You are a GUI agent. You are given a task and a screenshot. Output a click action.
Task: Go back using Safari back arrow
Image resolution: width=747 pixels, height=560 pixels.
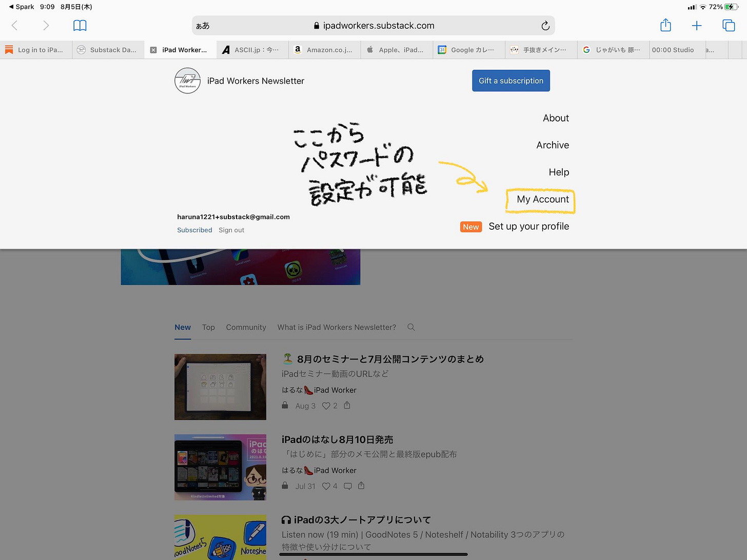tap(14, 26)
